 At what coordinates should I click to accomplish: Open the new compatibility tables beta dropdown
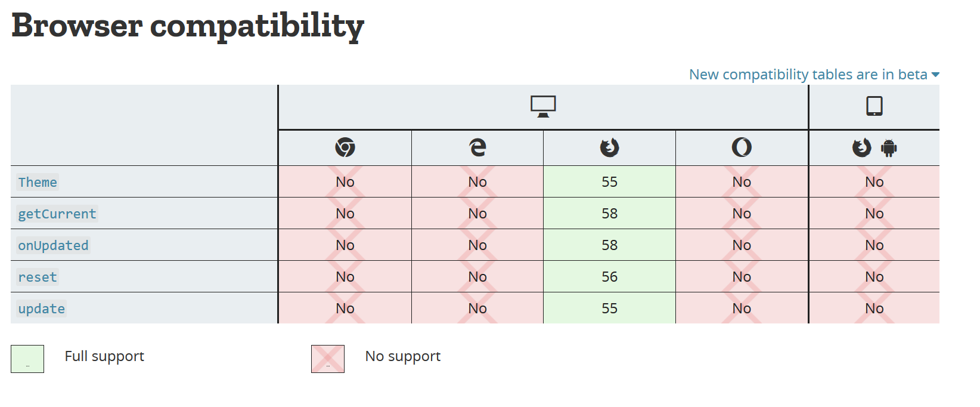coord(814,75)
